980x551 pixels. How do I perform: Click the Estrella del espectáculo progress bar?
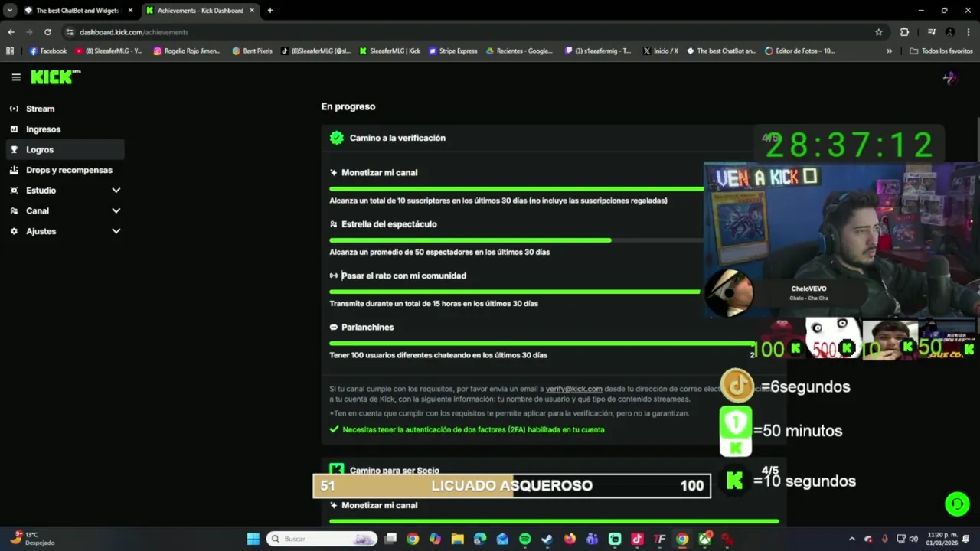tap(516, 240)
